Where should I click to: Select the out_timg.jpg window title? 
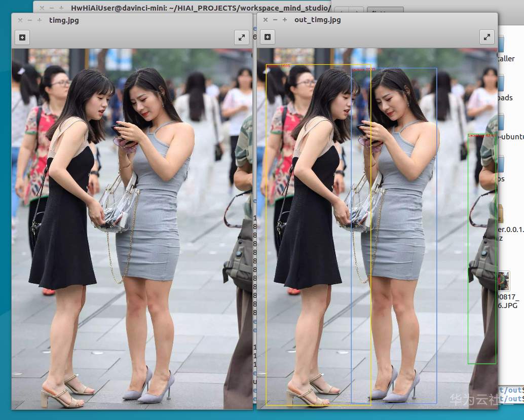pos(317,20)
